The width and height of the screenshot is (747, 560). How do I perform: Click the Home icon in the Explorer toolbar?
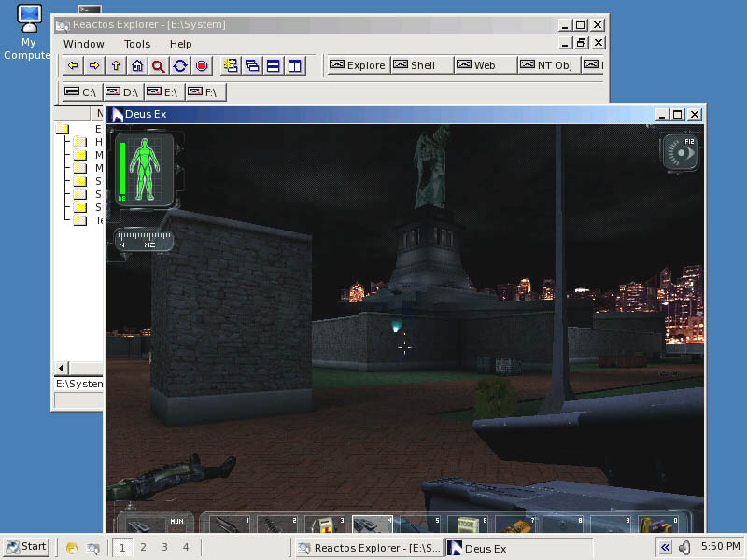[x=137, y=65]
